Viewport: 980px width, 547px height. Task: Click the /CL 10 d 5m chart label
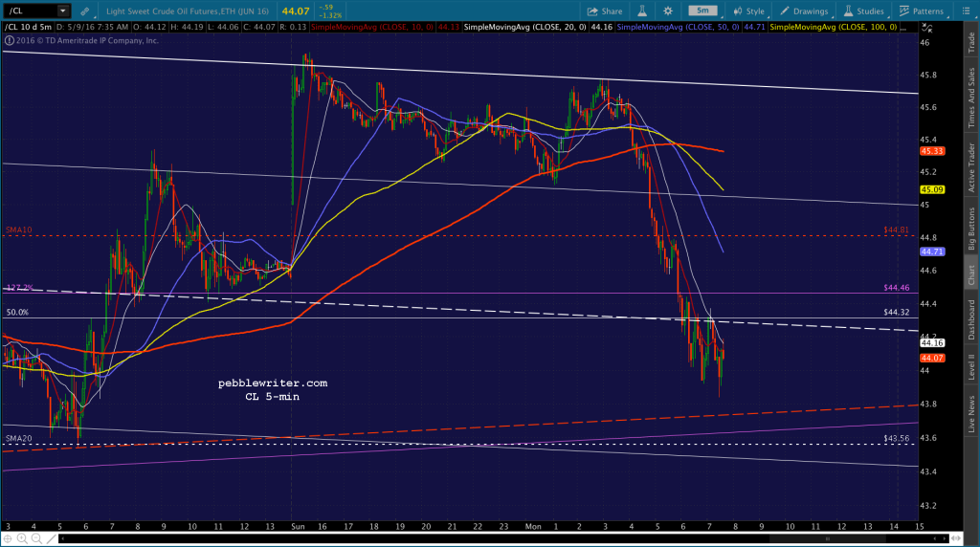pyautogui.click(x=29, y=28)
